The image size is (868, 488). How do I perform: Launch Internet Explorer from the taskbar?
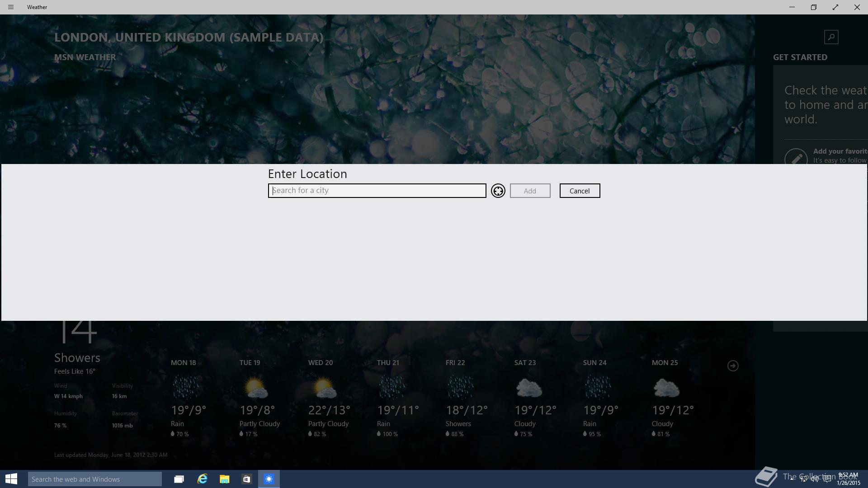click(x=202, y=479)
